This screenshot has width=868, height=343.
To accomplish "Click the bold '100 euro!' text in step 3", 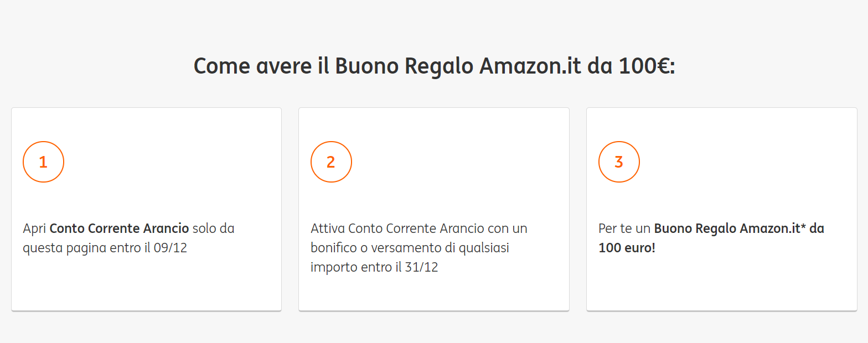I will 627,248.
